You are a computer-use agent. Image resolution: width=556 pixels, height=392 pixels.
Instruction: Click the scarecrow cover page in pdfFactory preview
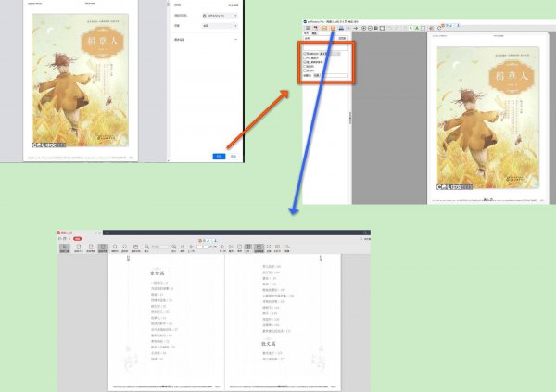[x=488, y=118]
